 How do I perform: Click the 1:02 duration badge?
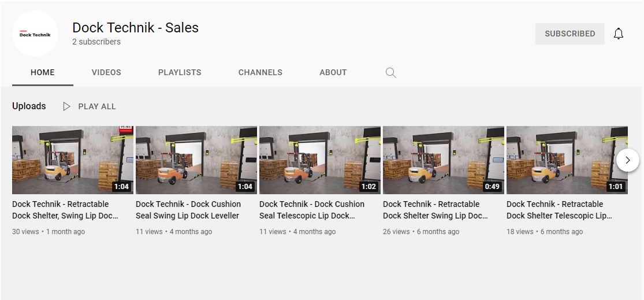(x=369, y=187)
